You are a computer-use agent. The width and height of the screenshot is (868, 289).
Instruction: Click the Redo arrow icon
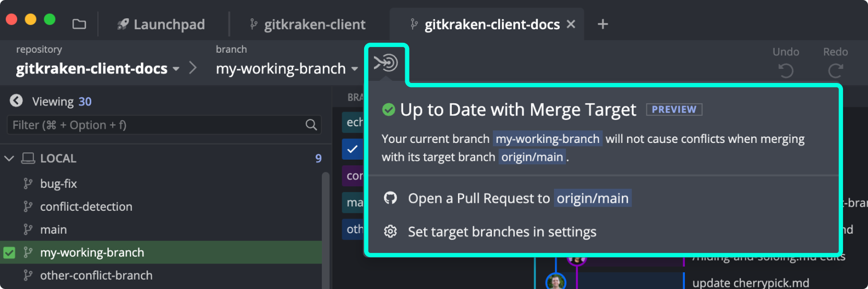click(836, 70)
